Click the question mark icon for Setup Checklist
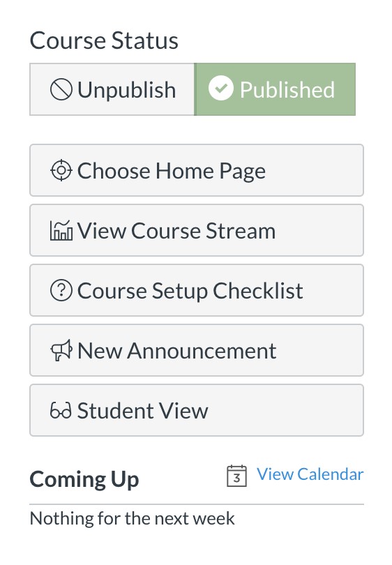 61,290
